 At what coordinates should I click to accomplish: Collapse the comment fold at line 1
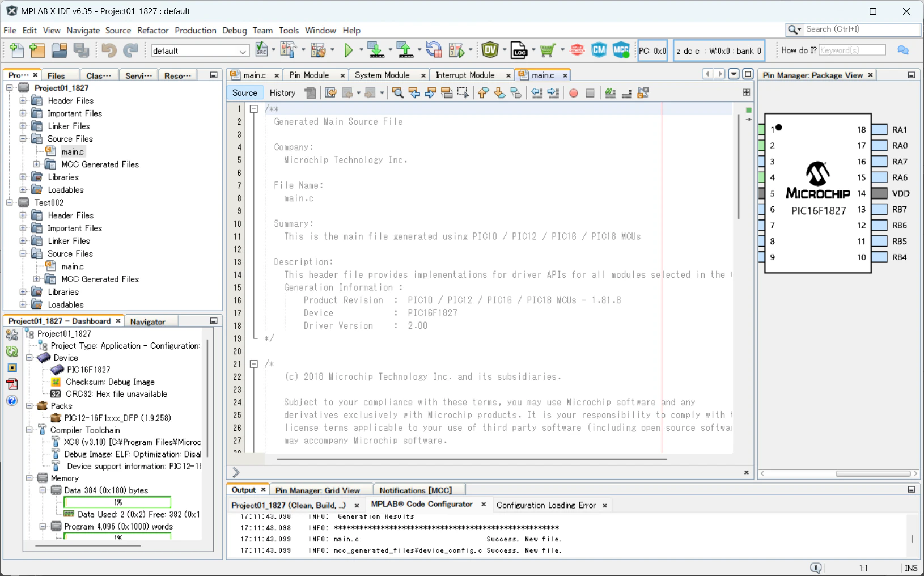pyautogui.click(x=254, y=109)
